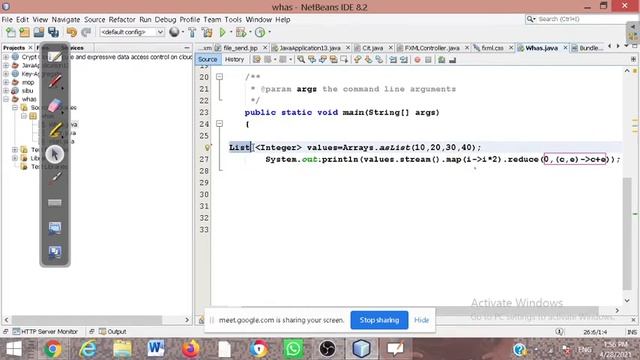This screenshot has height=360, width=640.
Task: Click the whiteboard notepad icon in annotation bar
Action: tap(55, 56)
